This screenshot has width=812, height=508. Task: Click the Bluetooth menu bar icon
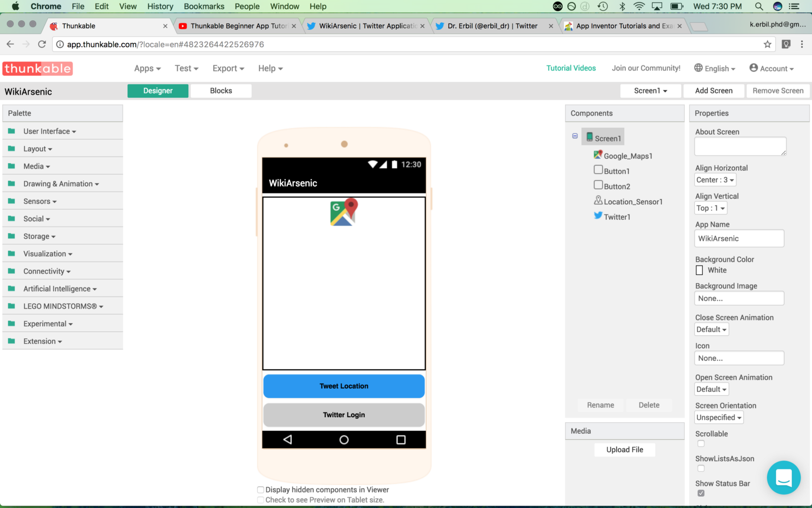[x=622, y=6]
